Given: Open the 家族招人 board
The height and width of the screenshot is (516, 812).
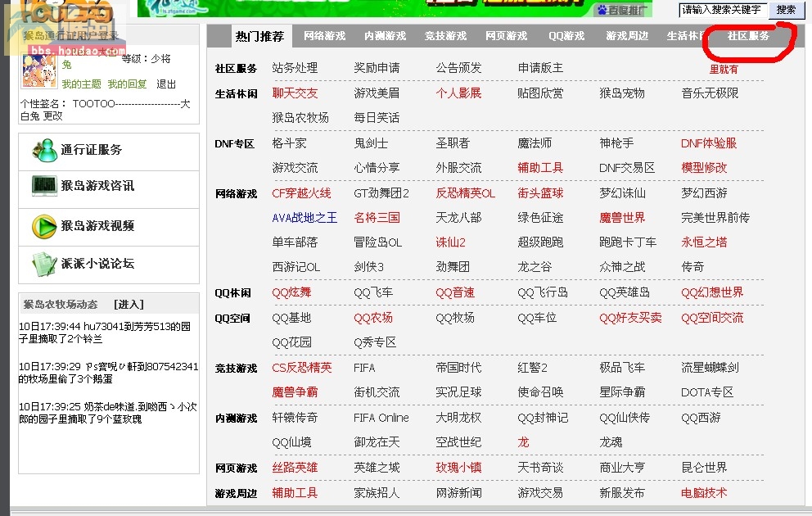Looking at the screenshot, I should coord(377,493).
